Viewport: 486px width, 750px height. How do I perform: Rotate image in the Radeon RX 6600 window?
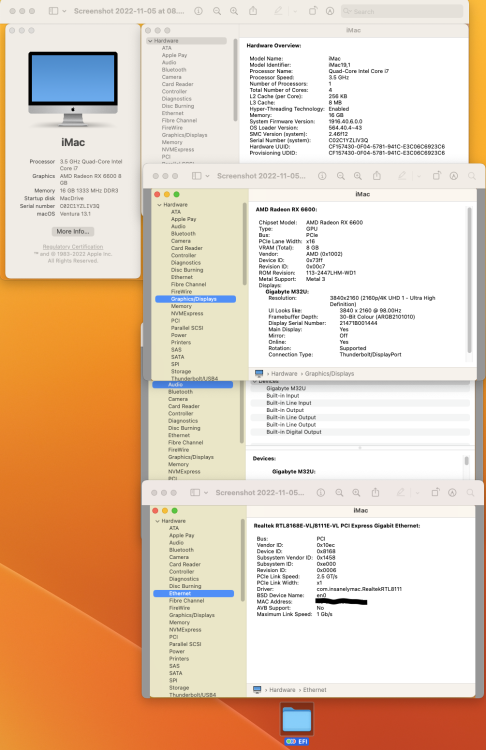[437, 176]
